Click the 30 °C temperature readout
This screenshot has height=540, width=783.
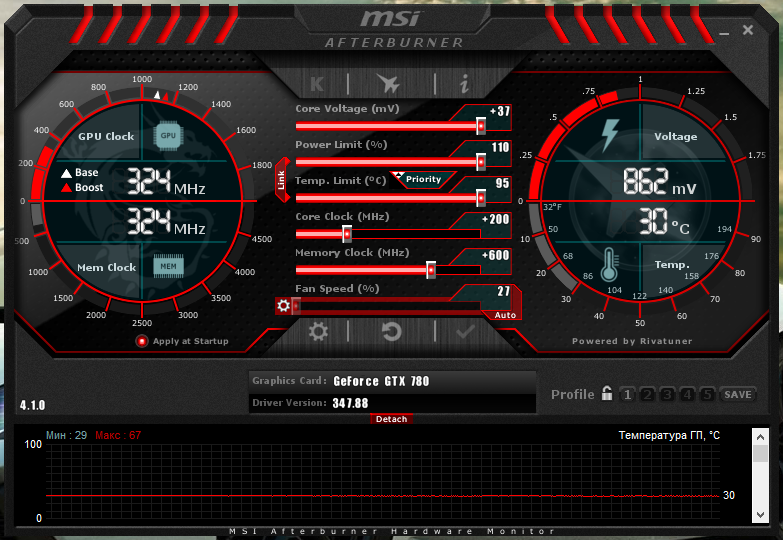pos(664,221)
